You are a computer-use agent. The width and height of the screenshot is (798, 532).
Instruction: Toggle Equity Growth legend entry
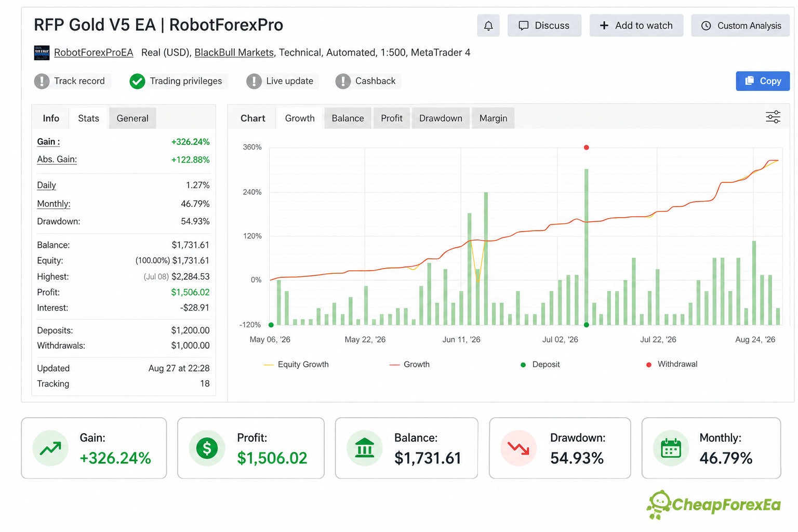click(296, 364)
